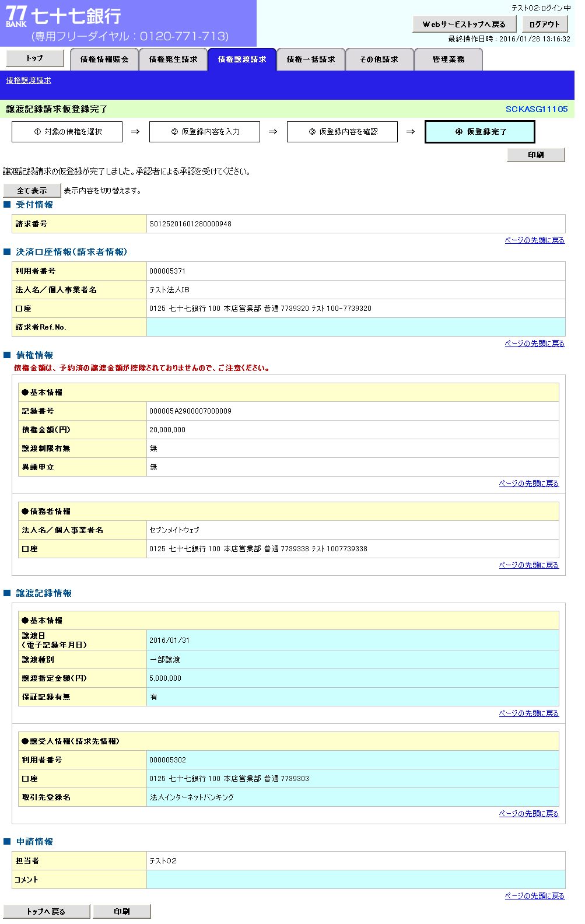585x924 pixels.
Task: Click step 1 対象の債権を選択
Action: [x=67, y=132]
